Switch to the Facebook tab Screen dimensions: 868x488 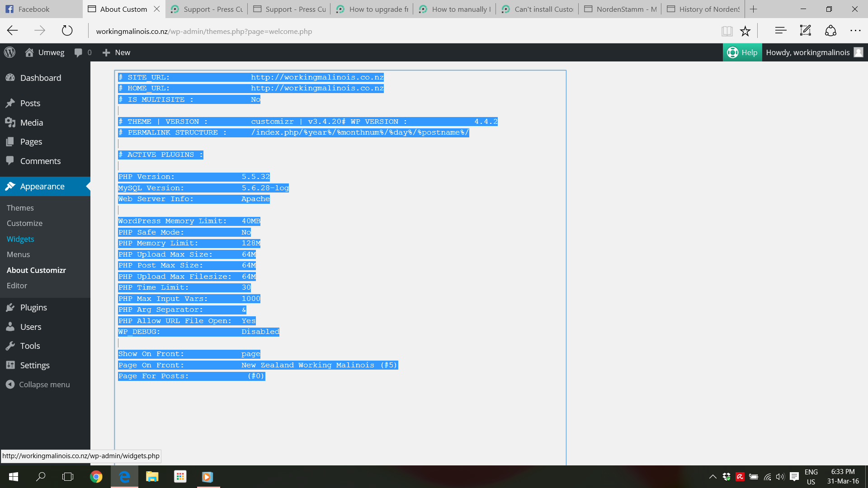[34, 9]
